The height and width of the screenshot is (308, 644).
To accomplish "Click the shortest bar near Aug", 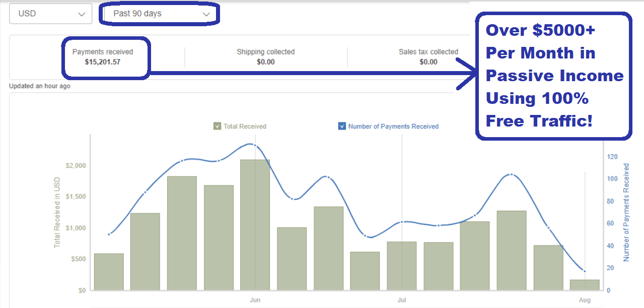I will coord(585,285).
